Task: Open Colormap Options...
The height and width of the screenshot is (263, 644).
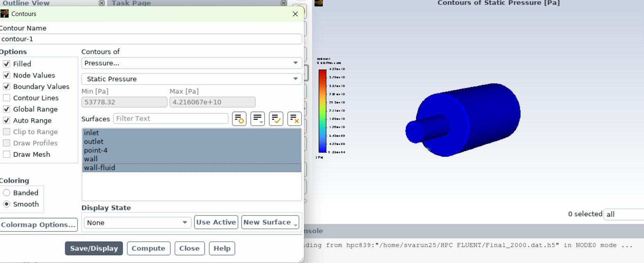Action: tap(39, 225)
